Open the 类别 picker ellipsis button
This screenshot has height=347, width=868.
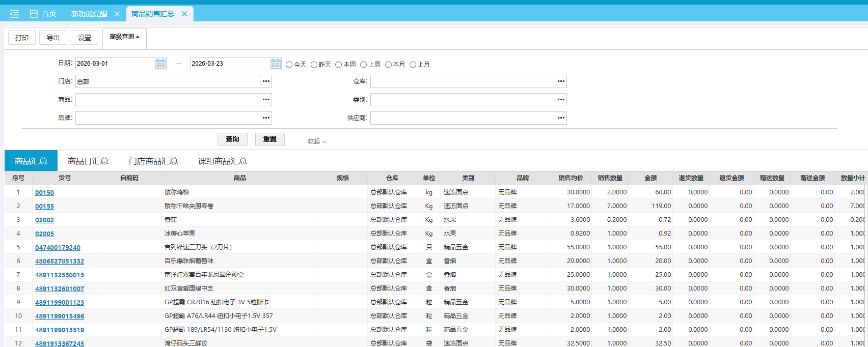tap(561, 100)
